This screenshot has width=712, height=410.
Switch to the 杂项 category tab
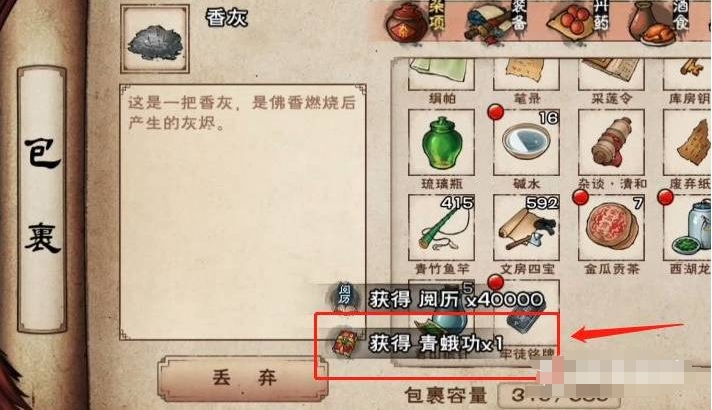(415, 21)
